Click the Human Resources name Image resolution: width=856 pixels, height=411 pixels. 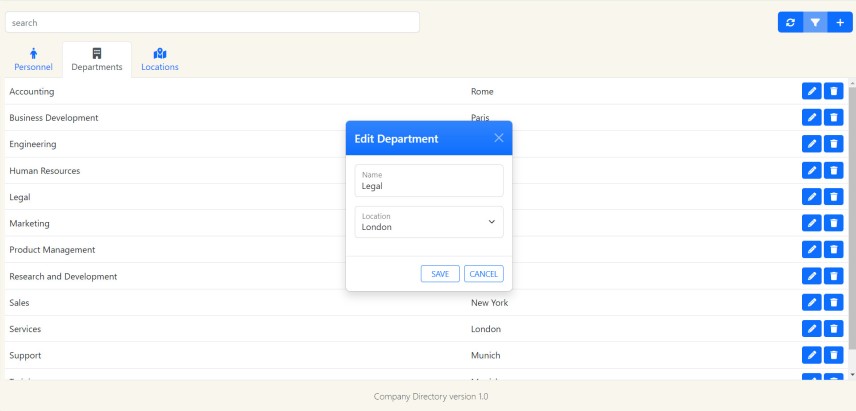pos(45,171)
